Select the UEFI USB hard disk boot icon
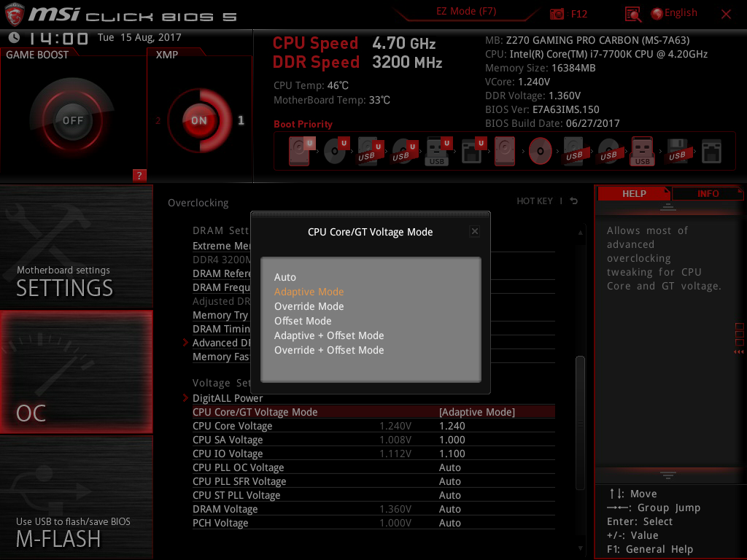747x560 pixels. coord(370,152)
